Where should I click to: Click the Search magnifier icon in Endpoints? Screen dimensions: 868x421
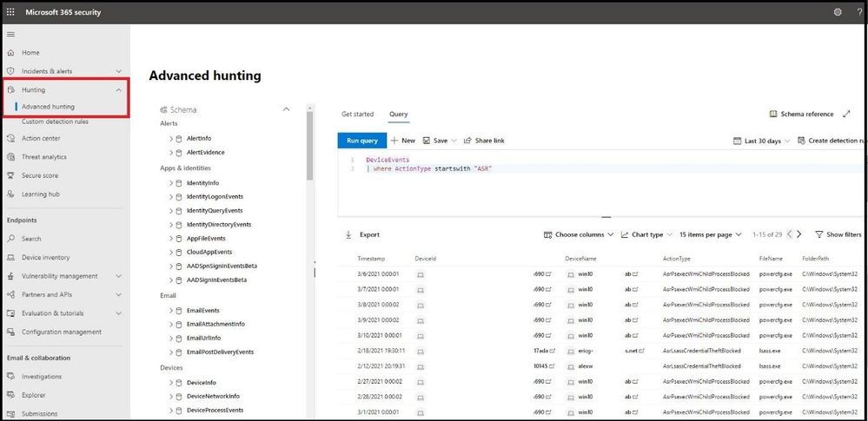[10, 239]
